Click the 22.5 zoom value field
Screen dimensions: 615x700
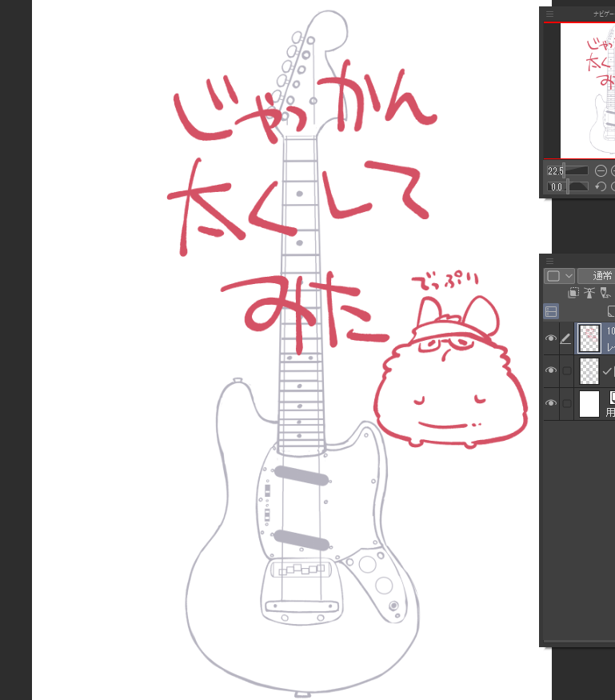555,171
